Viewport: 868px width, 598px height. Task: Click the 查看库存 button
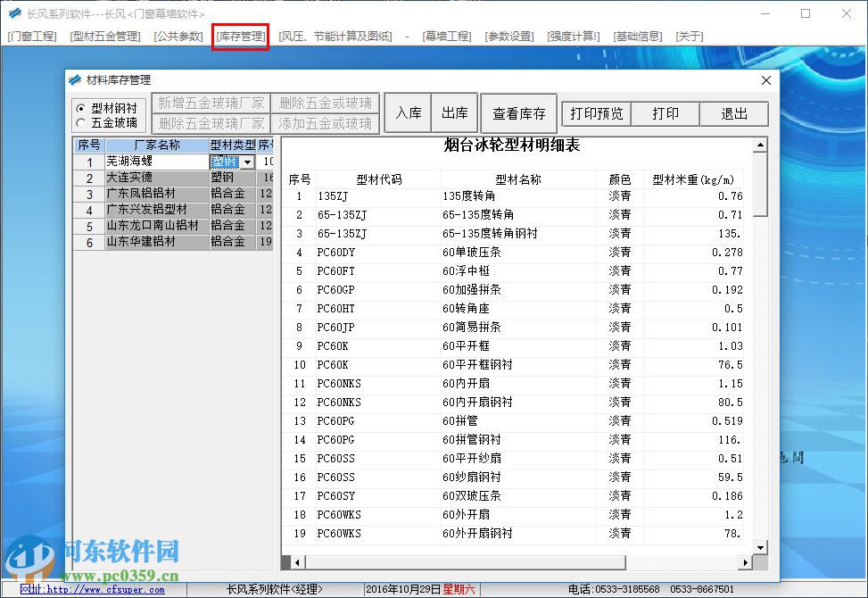[x=518, y=112]
